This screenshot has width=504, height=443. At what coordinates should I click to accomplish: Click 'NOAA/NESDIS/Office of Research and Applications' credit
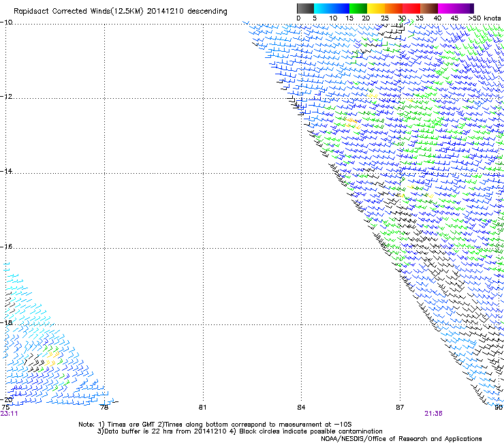[x=401, y=439]
